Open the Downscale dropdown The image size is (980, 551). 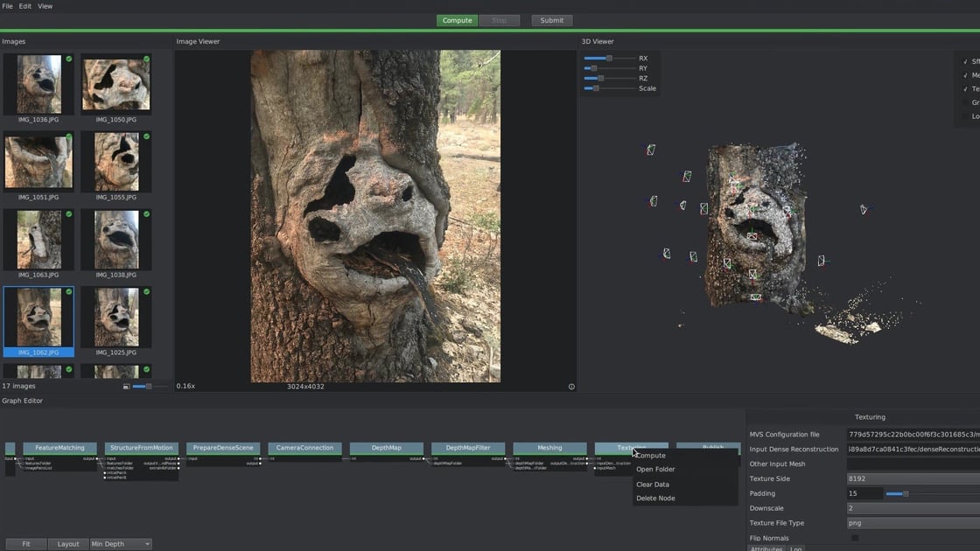[x=910, y=508]
